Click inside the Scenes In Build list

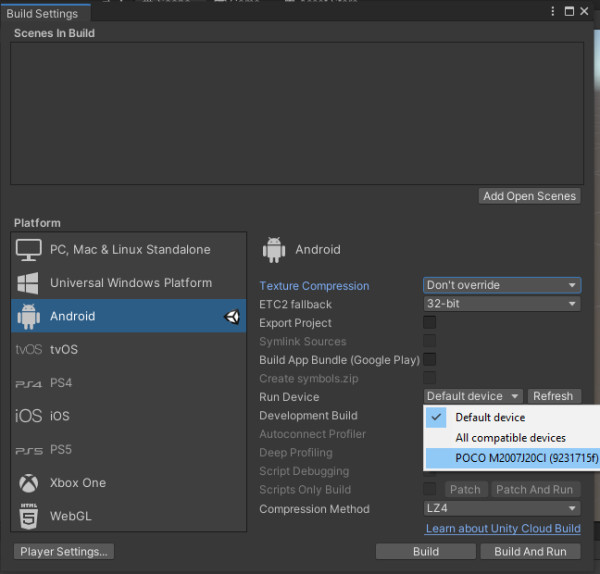297,114
